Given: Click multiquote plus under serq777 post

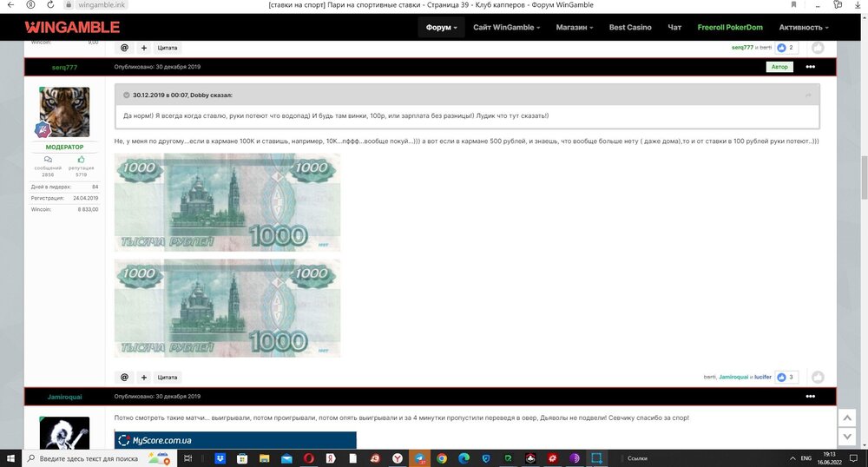Looking at the screenshot, I should (144, 378).
